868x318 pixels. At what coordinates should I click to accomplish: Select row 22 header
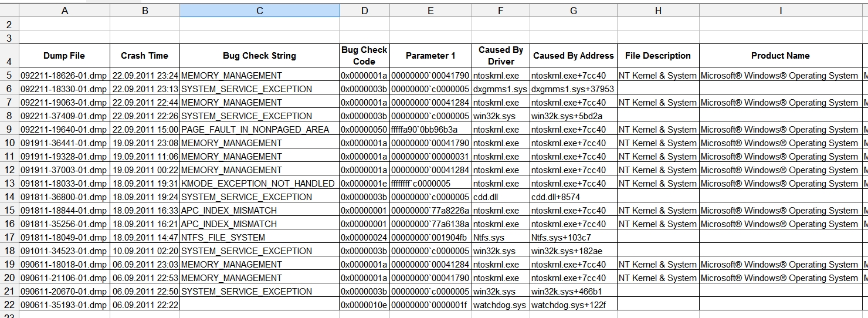click(x=9, y=305)
